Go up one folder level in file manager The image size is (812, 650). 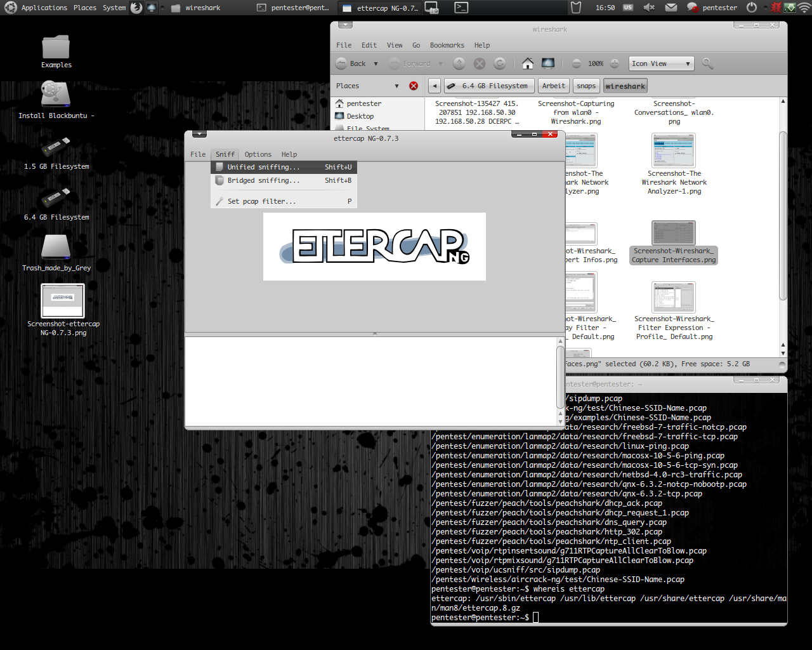(459, 63)
